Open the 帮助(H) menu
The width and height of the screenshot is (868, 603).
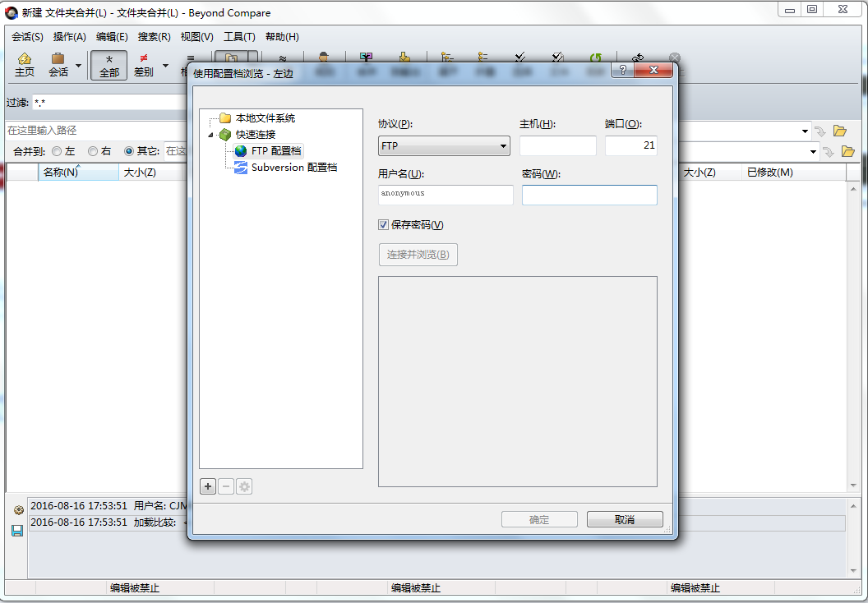coord(282,36)
